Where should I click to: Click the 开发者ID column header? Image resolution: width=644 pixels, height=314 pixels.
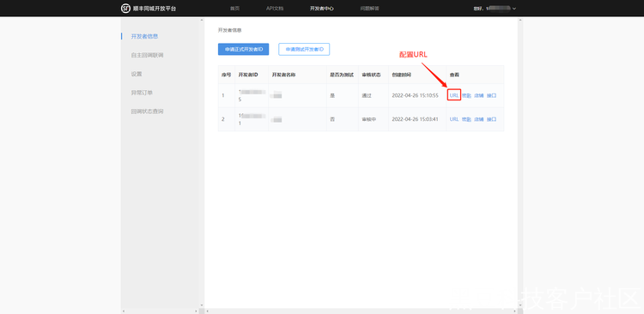pyautogui.click(x=248, y=75)
